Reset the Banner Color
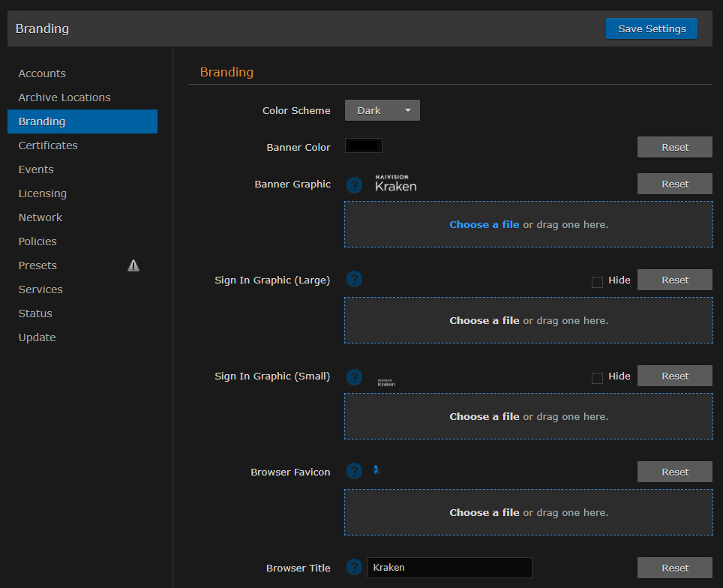723x588 pixels. point(674,148)
